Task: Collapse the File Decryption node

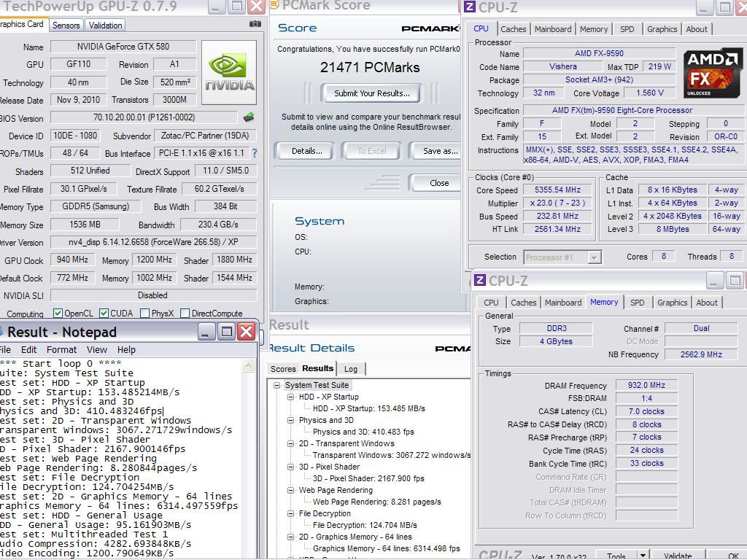Action: click(x=290, y=513)
